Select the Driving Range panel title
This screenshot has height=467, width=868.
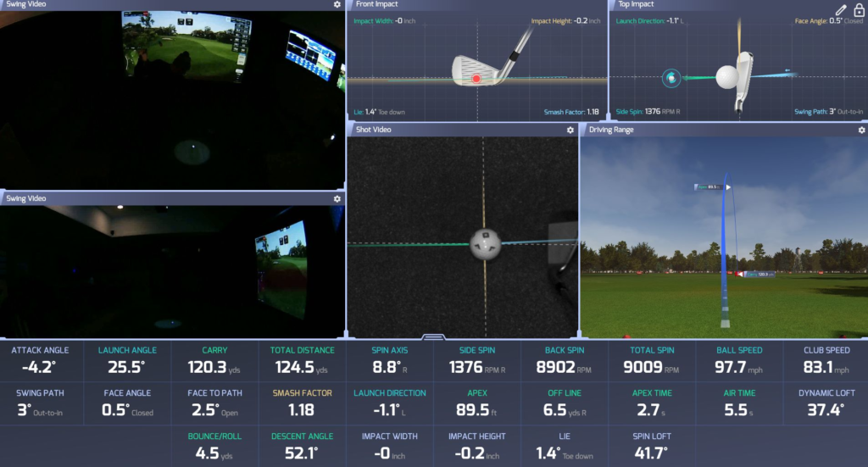(x=611, y=130)
